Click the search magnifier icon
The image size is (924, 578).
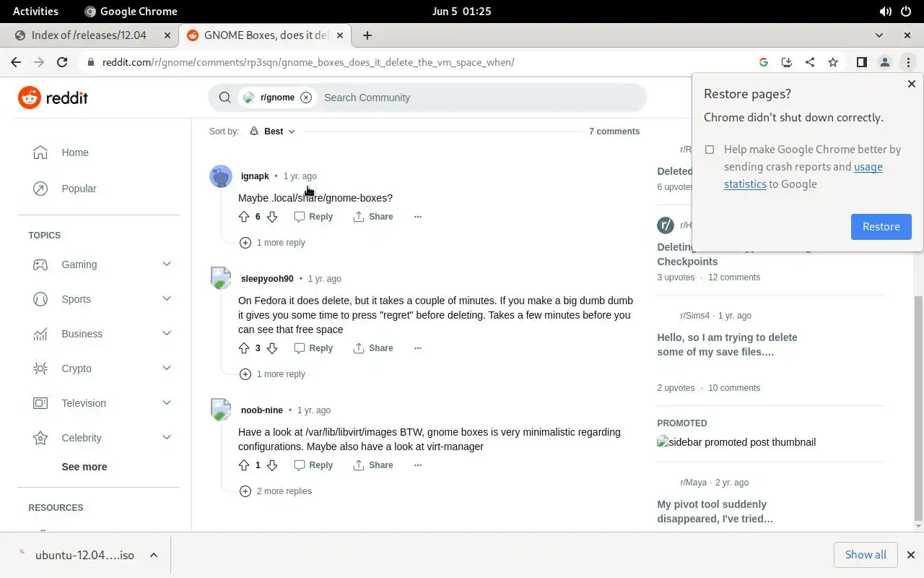tap(225, 98)
